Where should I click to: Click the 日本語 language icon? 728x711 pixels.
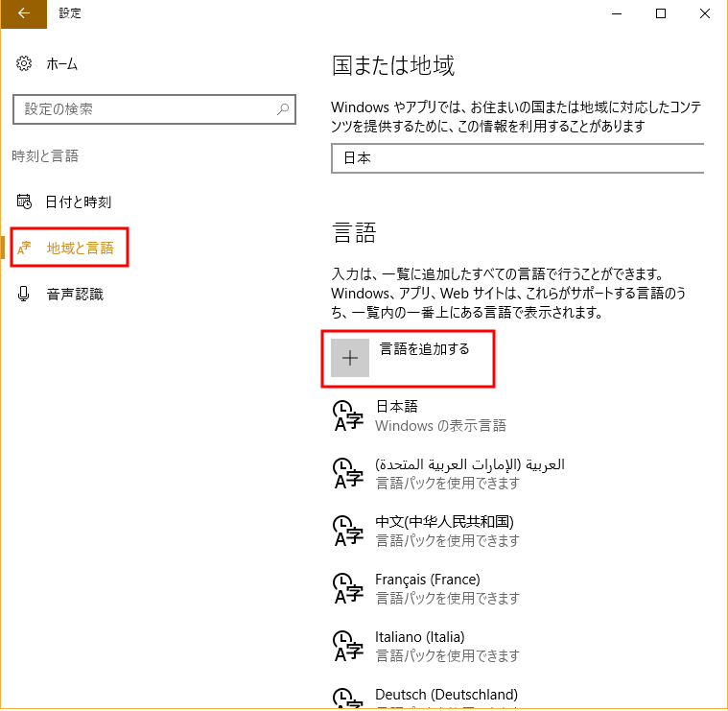pos(347,415)
